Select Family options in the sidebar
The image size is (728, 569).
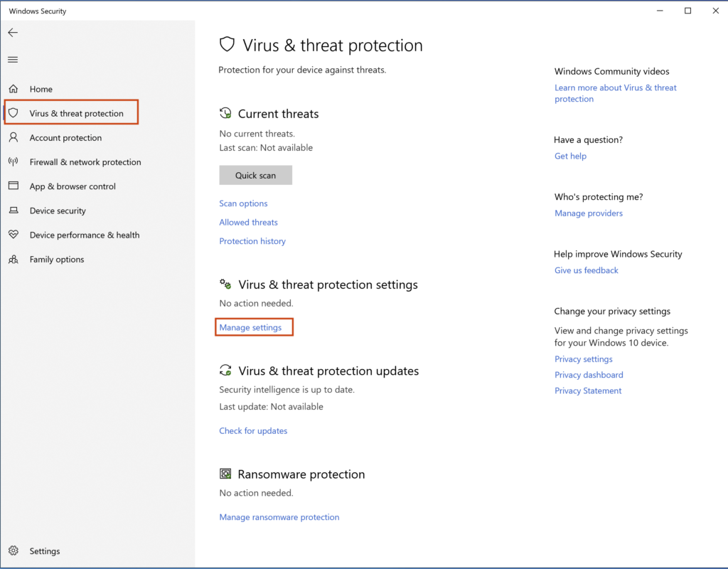[x=56, y=259]
